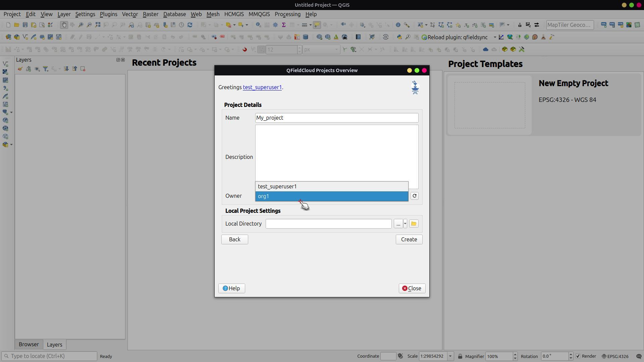Toggle the Render checkbox in status bar
644x362 pixels.
tap(578, 356)
